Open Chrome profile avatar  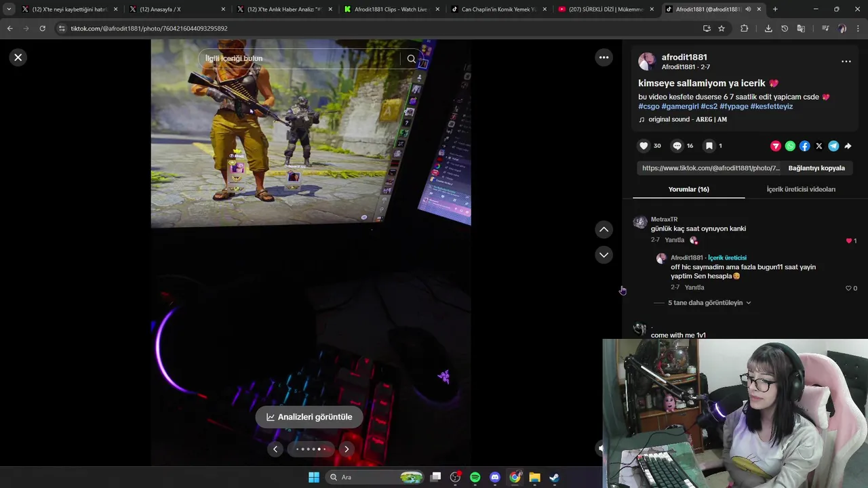pyautogui.click(x=842, y=28)
